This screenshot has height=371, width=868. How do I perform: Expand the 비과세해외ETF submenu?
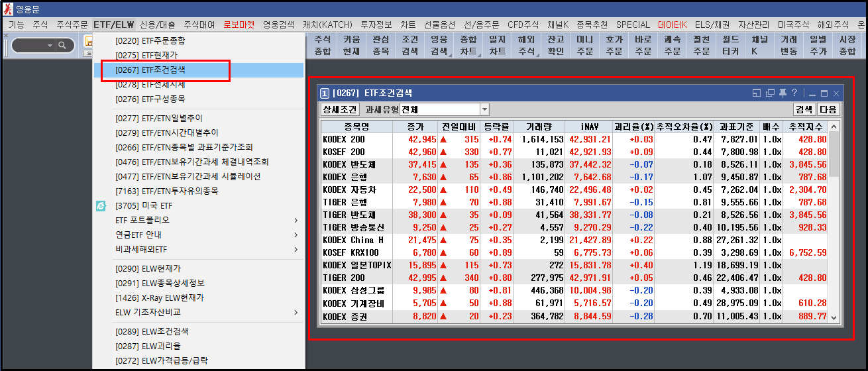click(296, 249)
